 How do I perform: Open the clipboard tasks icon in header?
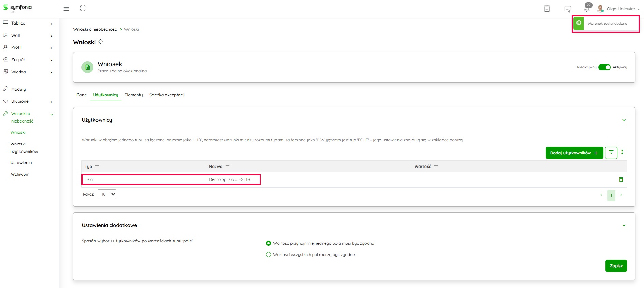(547, 9)
